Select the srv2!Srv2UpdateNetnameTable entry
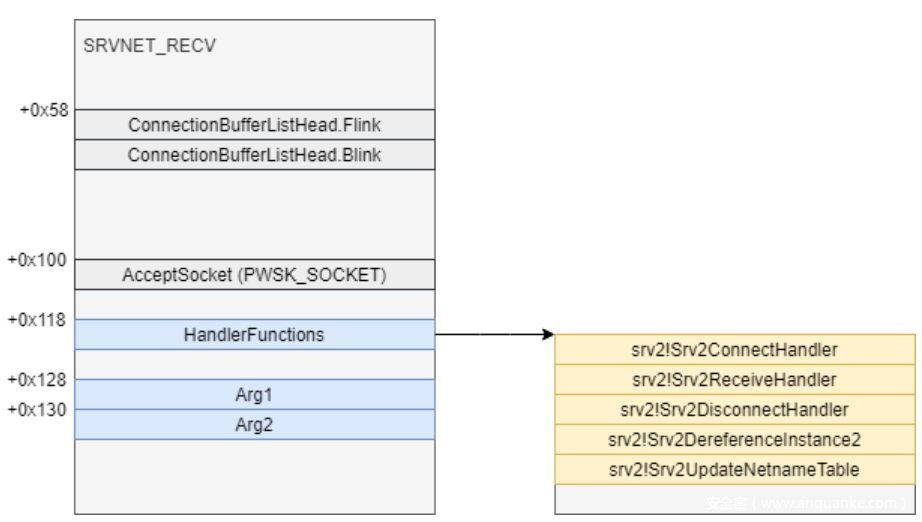This screenshot has height=522, width=922. [x=735, y=470]
